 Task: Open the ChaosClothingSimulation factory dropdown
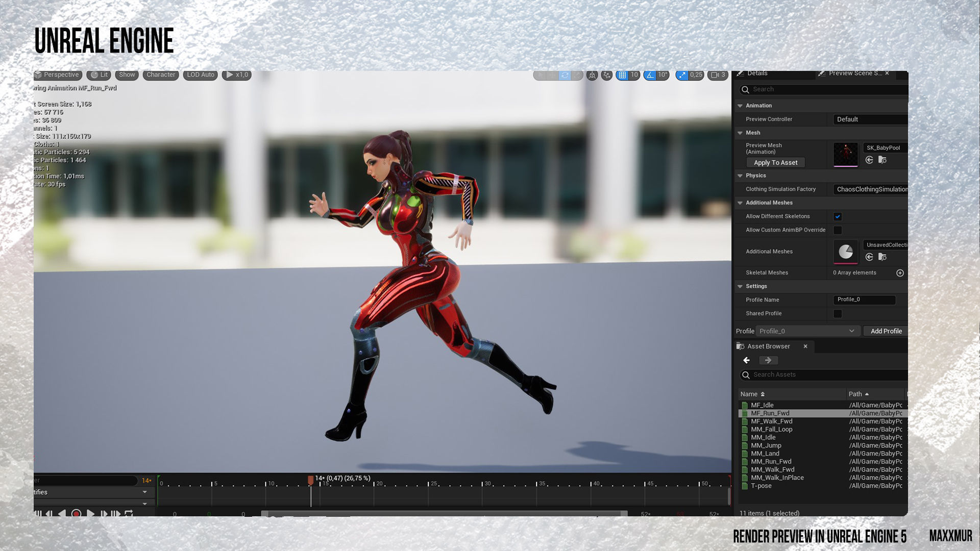871,189
